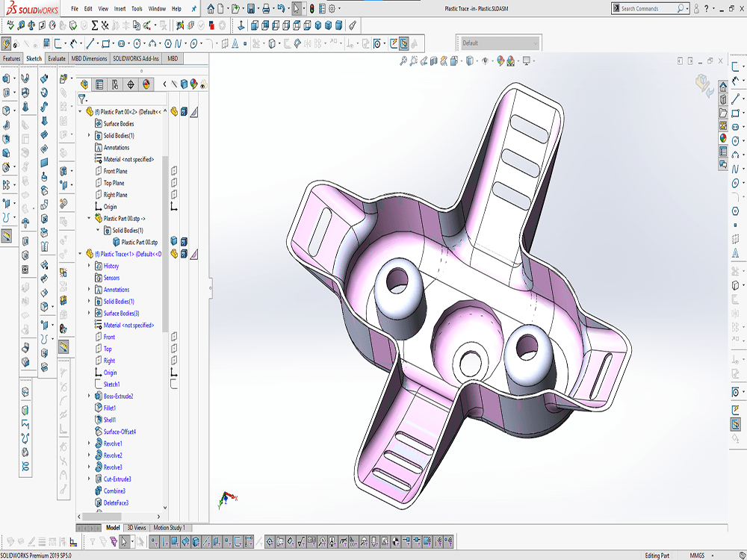
Task: Click the Spell Checker icon
Action: pos(10,25)
